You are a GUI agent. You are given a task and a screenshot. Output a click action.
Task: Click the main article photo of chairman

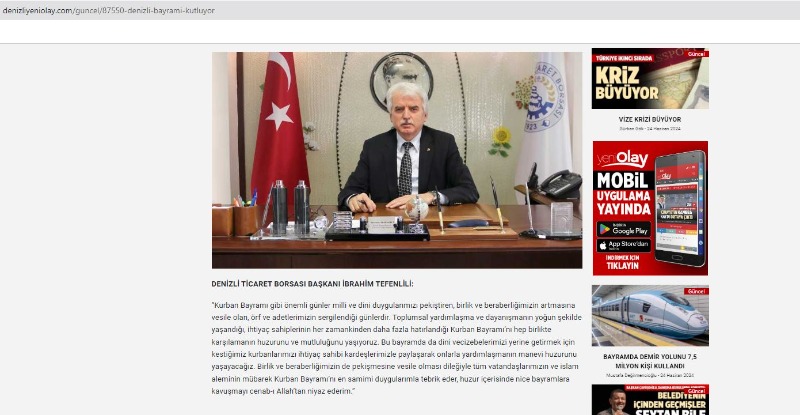(x=396, y=160)
